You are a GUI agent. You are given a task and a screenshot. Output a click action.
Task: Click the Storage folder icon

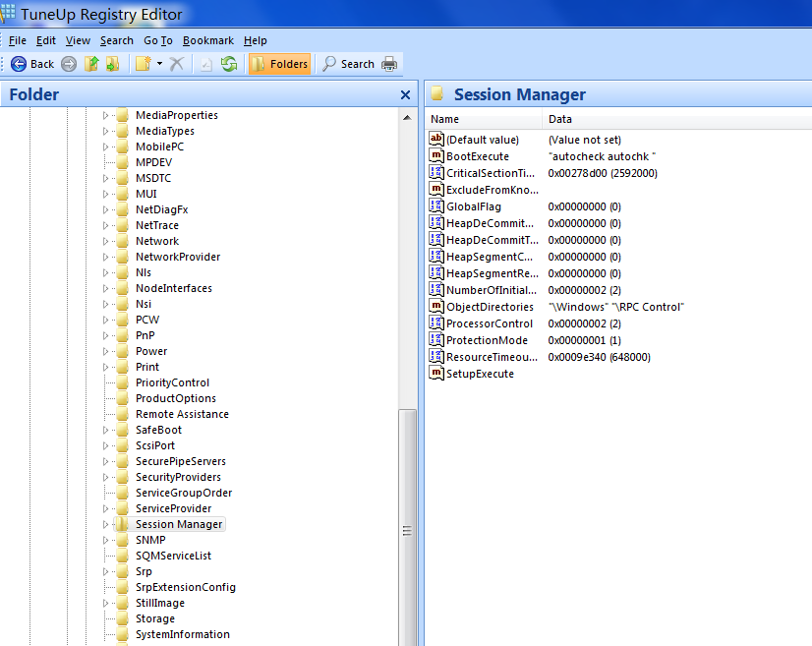pos(122,618)
